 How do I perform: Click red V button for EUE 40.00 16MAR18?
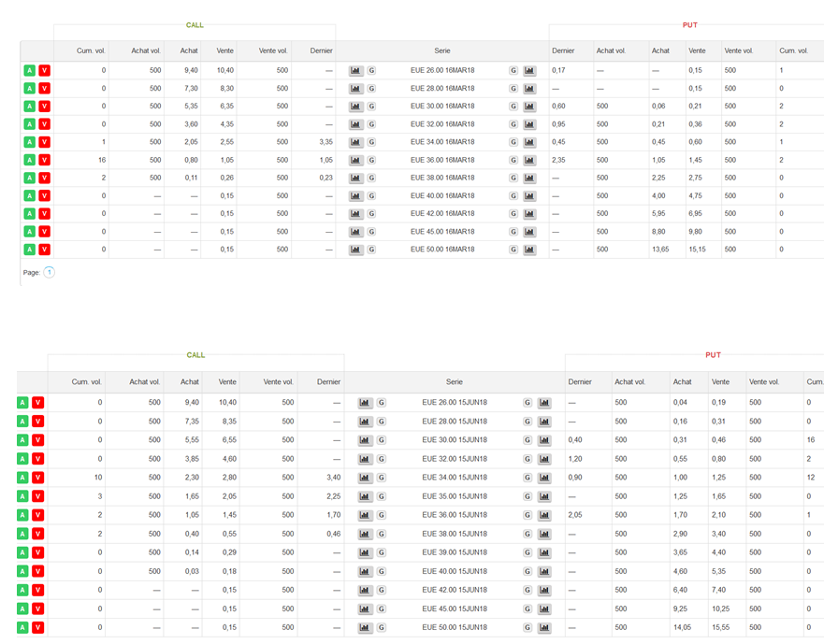pyautogui.click(x=45, y=196)
